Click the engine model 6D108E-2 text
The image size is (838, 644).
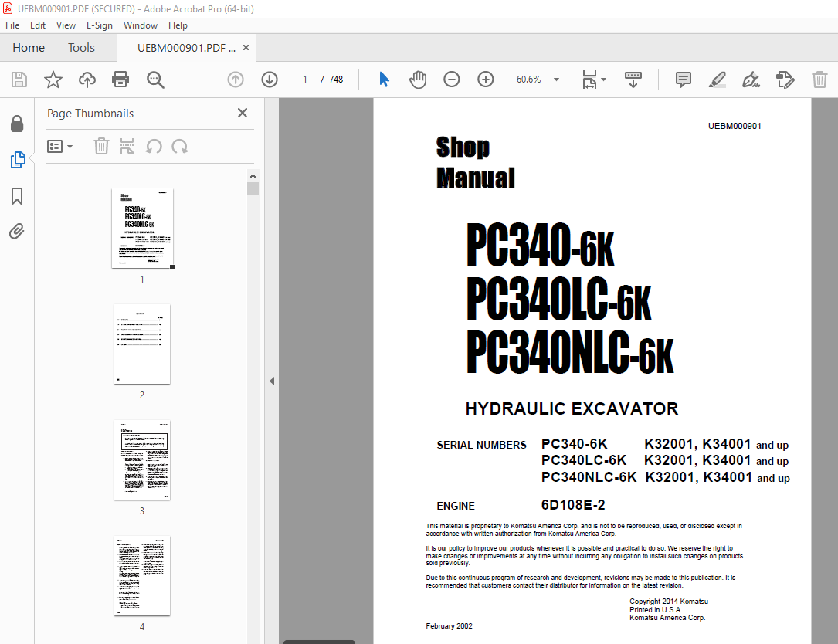coord(573,505)
